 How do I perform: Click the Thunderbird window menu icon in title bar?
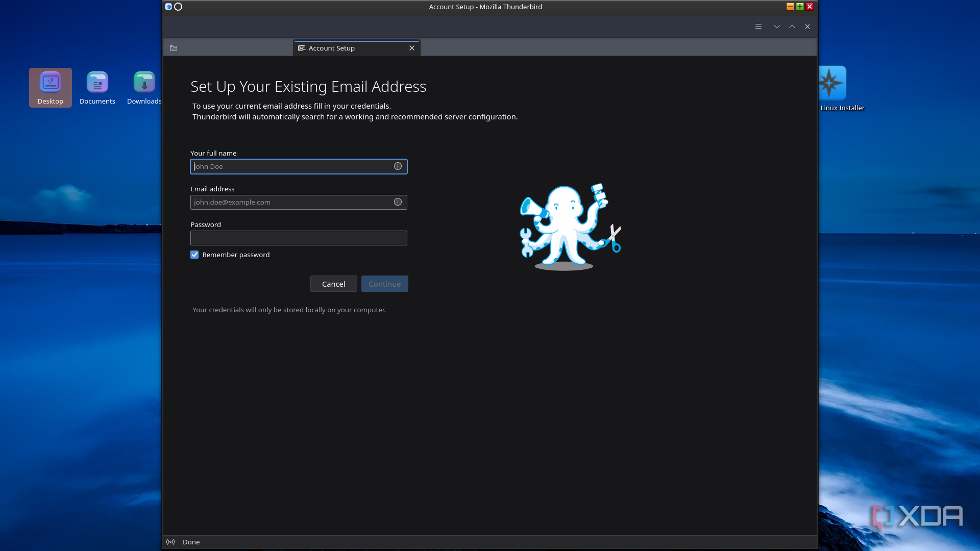(168, 7)
